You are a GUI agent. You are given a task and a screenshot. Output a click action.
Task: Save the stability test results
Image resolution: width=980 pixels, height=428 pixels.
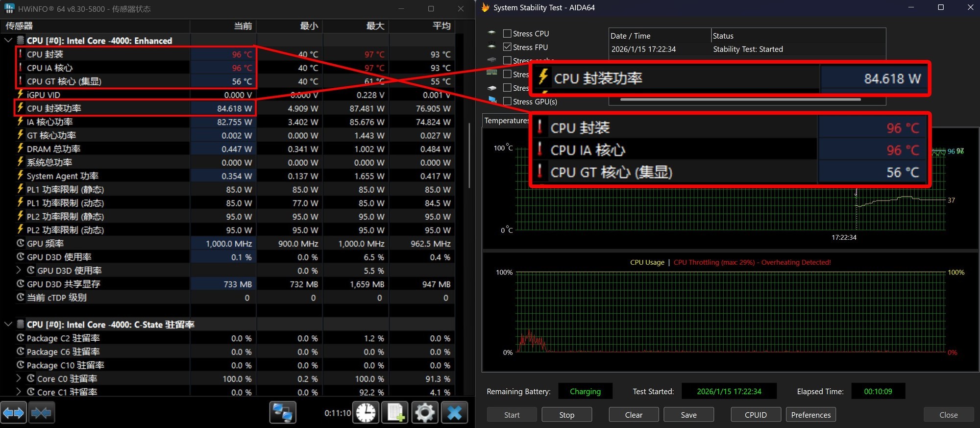tap(688, 415)
